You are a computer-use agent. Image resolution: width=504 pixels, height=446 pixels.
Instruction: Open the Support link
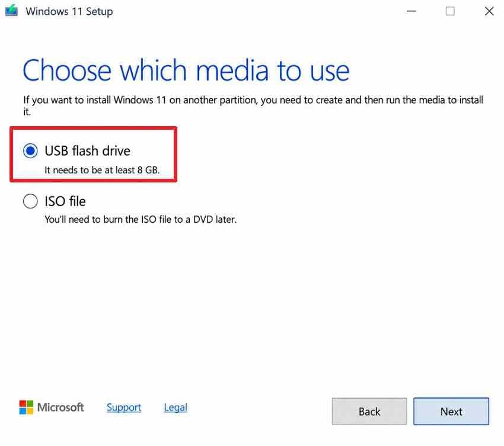tap(124, 407)
